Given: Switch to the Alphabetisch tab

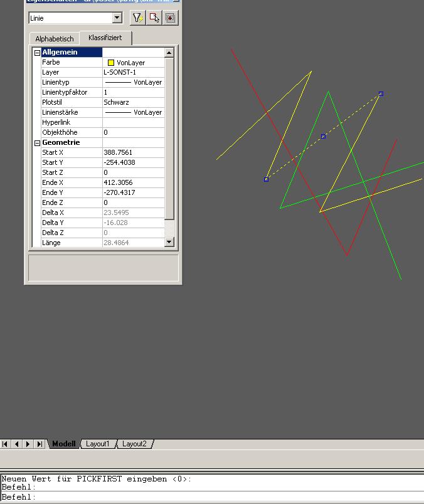Looking at the screenshot, I should pyautogui.click(x=55, y=39).
